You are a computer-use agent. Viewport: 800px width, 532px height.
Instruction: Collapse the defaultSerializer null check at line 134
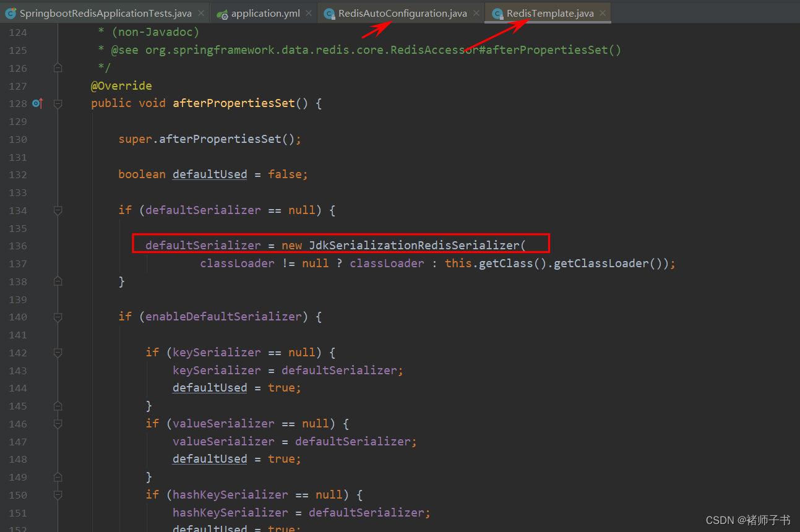[58, 210]
